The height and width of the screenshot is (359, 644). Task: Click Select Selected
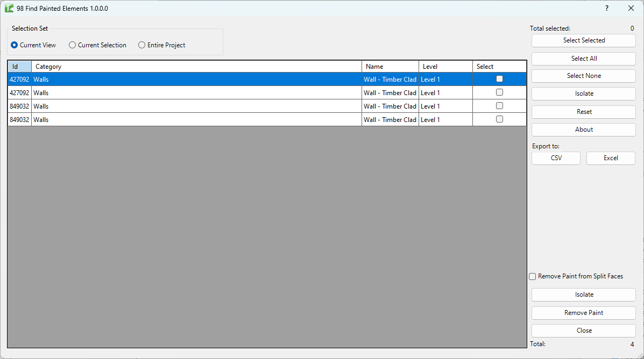pos(583,40)
